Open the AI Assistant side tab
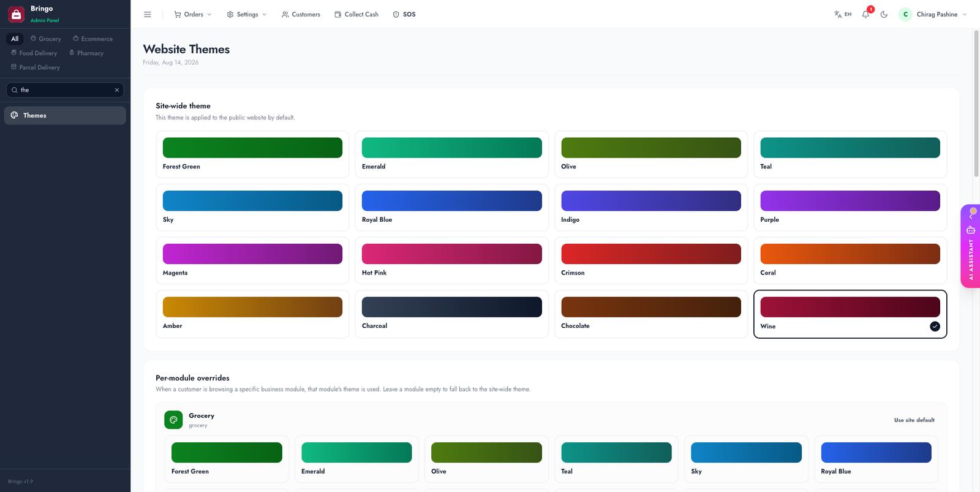 tap(971, 246)
